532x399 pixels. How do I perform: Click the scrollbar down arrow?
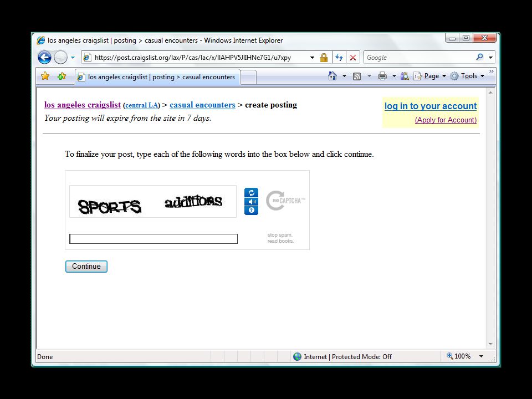point(490,344)
